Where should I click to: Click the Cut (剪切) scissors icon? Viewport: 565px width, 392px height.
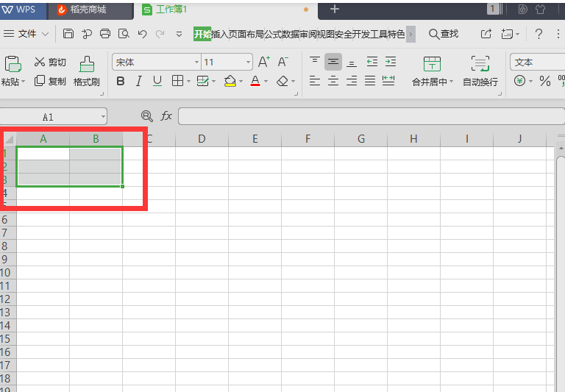tap(40, 63)
